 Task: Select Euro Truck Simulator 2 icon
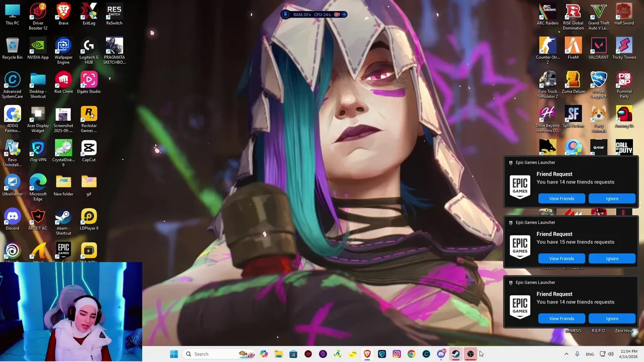point(547,85)
